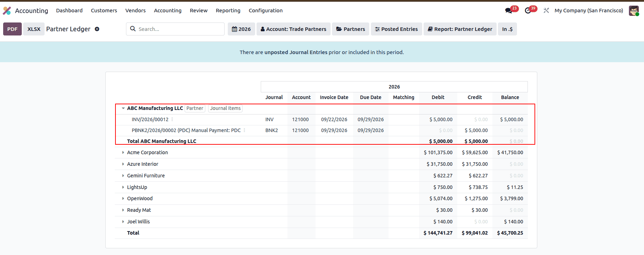Click Azure Interior credit $ 31,750.00
The width and height of the screenshot is (644, 255).
click(475, 164)
